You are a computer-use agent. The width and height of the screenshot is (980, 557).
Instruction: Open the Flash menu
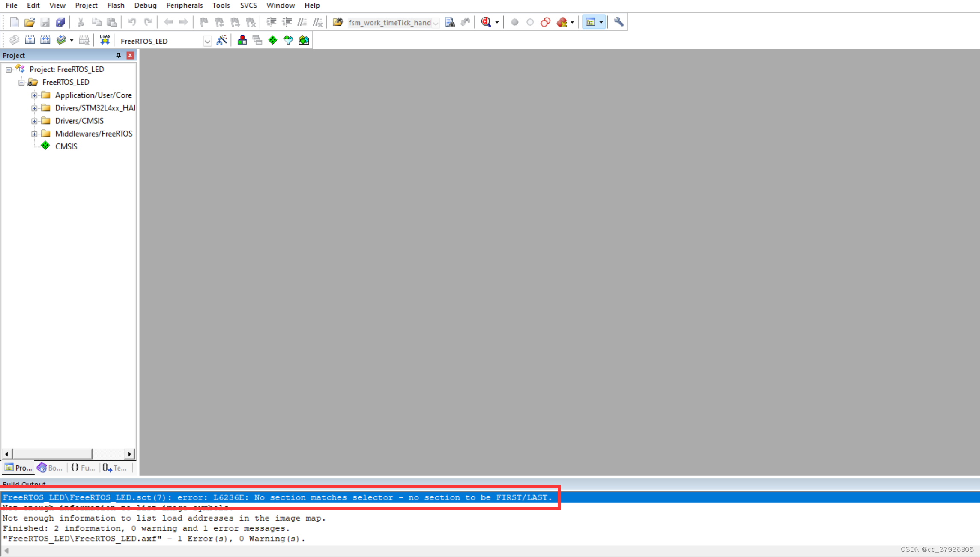click(x=115, y=5)
